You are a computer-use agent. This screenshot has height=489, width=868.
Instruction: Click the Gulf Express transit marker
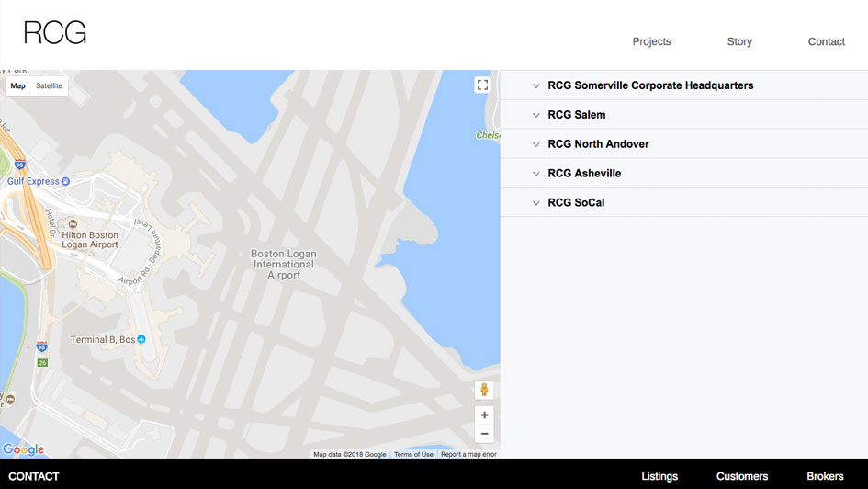[x=65, y=181]
